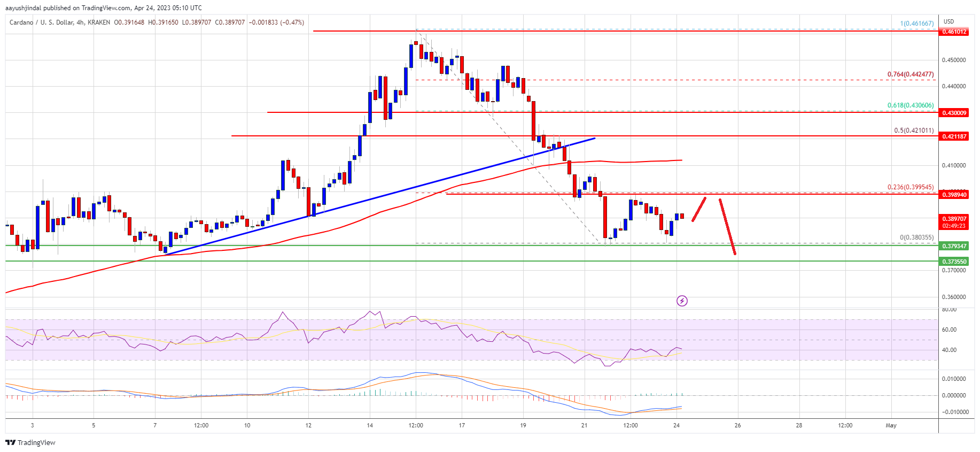Click the date label 14 on time axis
Screen dimensions: 980x452
pos(370,426)
